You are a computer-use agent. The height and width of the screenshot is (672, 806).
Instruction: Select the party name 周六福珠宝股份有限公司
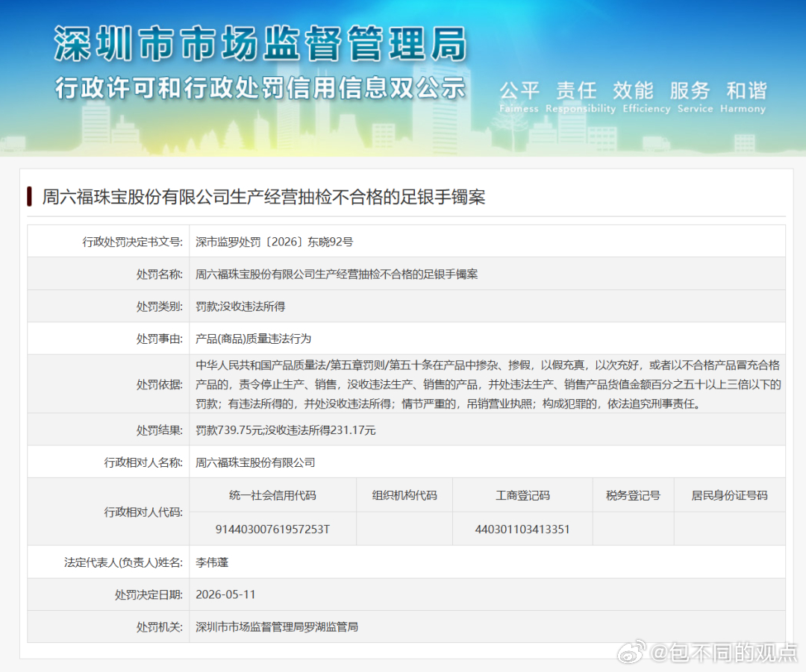tap(255, 462)
